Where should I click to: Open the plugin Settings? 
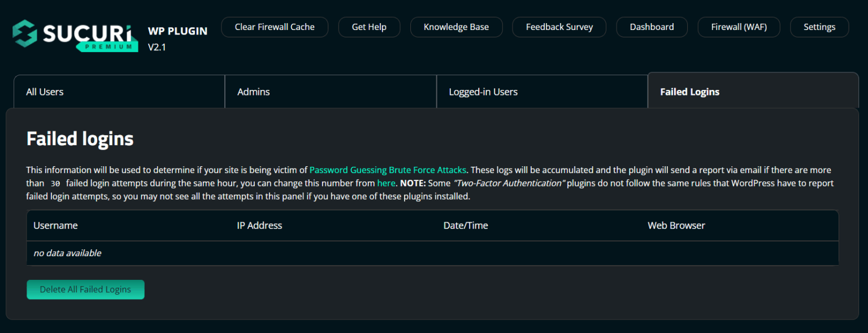pyautogui.click(x=819, y=27)
